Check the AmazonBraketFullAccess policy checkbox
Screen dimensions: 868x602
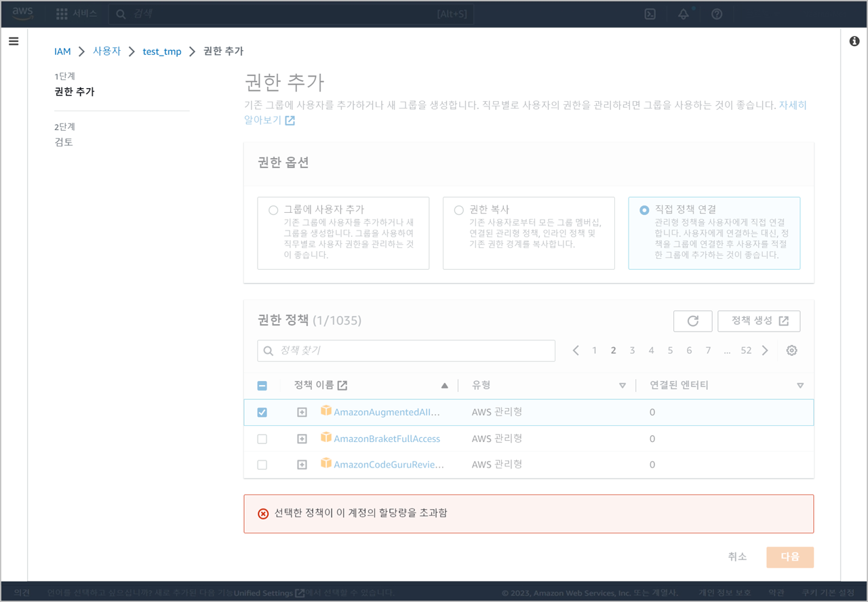pyautogui.click(x=262, y=439)
